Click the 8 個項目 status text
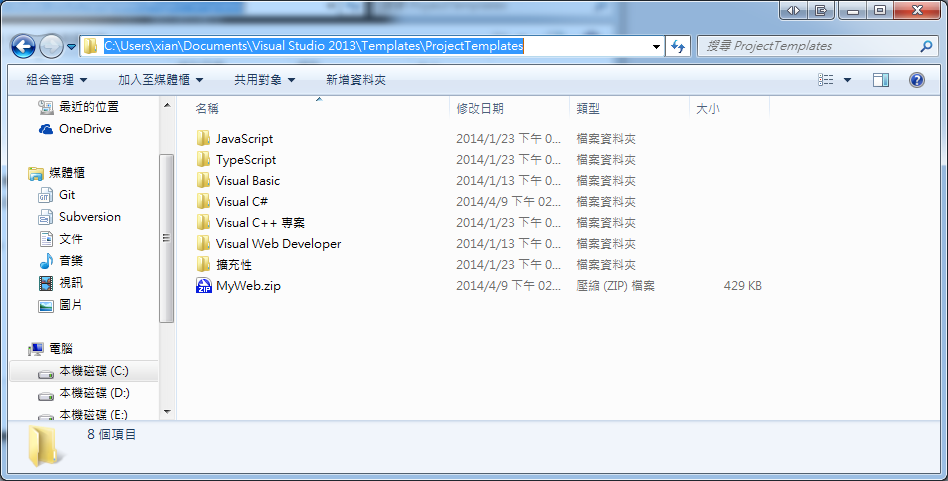Image resolution: width=948 pixels, height=481 pixels. (112, 434)
